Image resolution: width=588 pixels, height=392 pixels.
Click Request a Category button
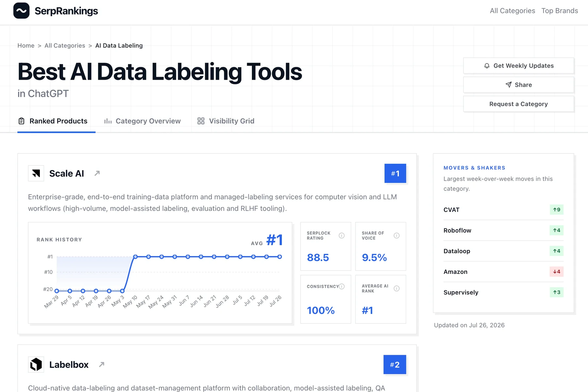point(518,104)
